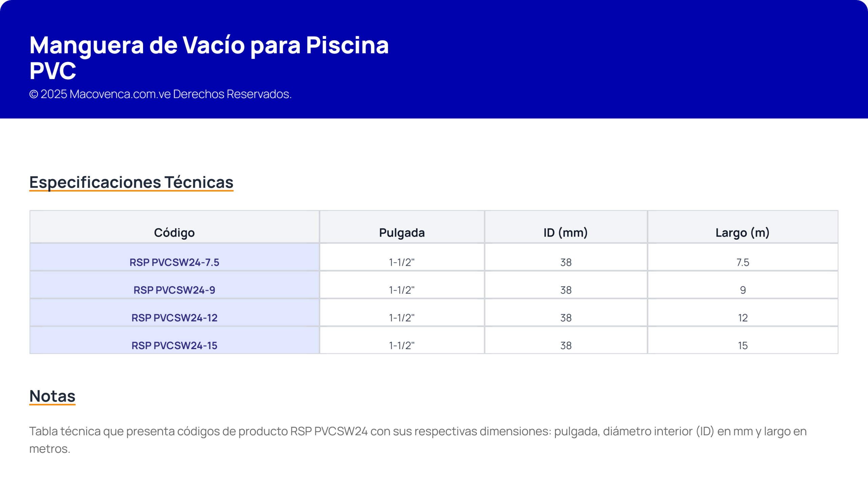The height and width of the screenshot is (481, 868).
Task: Select the ID value in the RSP PVCSW24-15 row
Action: pyautogui.click(x=566, y=345)
